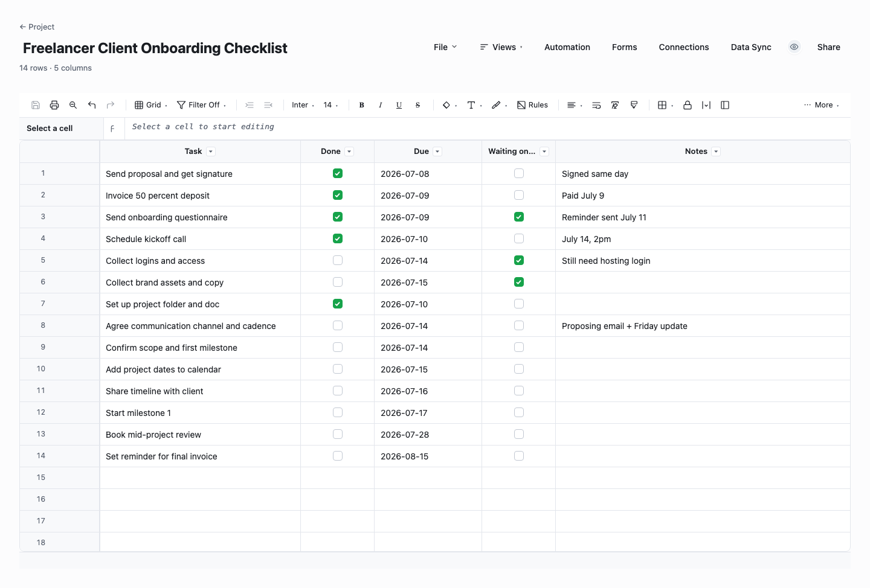The image size is (870, 588).
Task: Open the Views menu
Action: [501, 47]
